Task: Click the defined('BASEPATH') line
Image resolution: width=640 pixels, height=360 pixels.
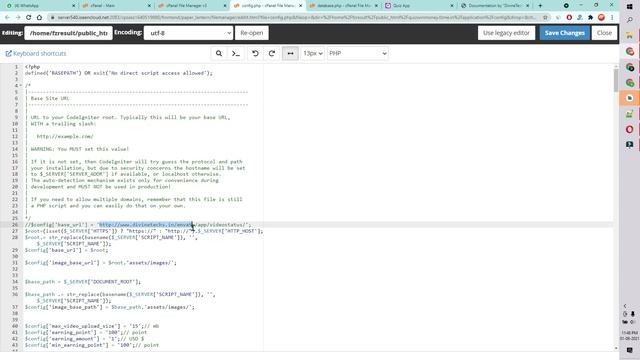Action: pyautogui.click(x=118, y=73)
